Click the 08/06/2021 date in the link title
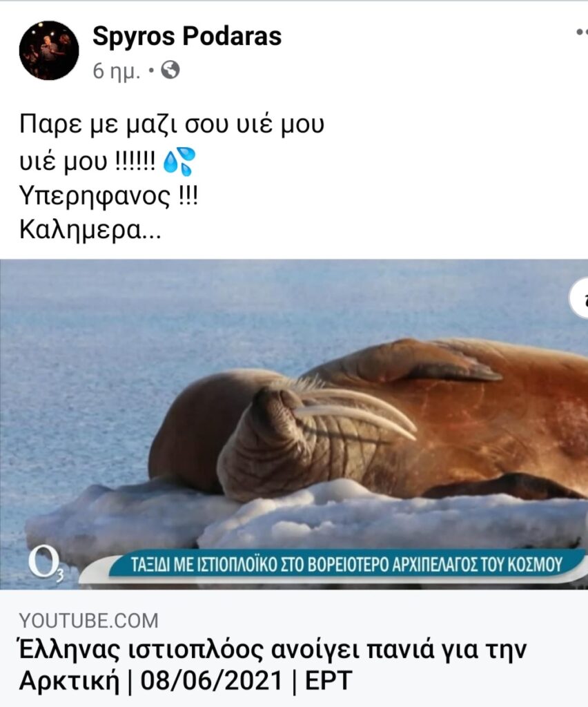 point(211,680)
